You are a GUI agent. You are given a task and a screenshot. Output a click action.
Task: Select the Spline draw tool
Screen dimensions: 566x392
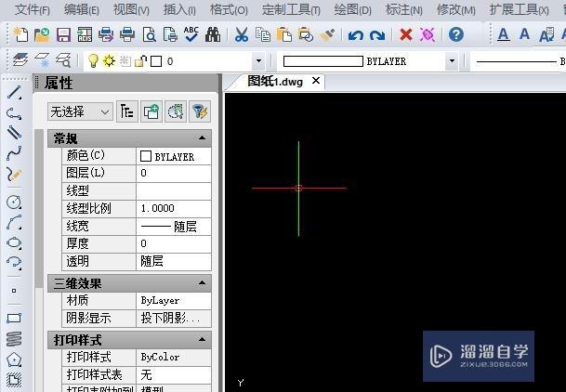coord(14,153)
